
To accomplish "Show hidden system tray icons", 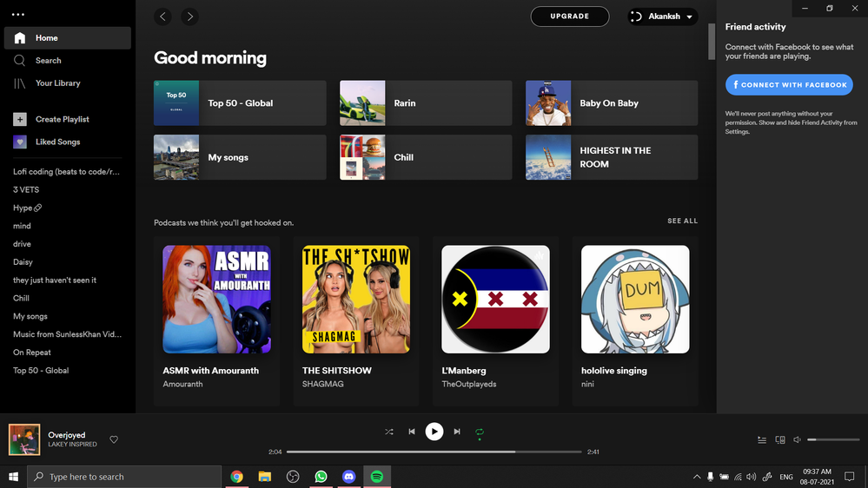I will click(696, 477).
